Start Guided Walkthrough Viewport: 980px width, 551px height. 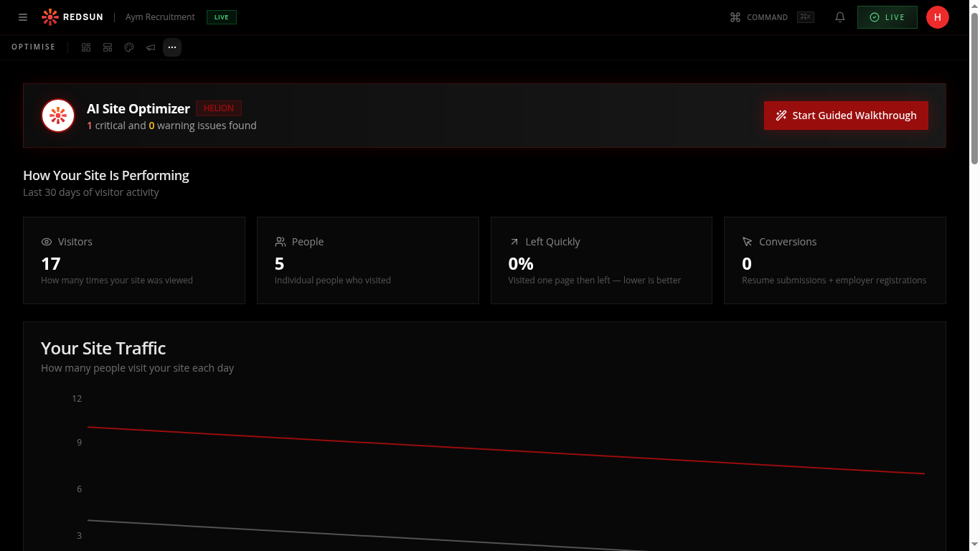click(846, 115)
